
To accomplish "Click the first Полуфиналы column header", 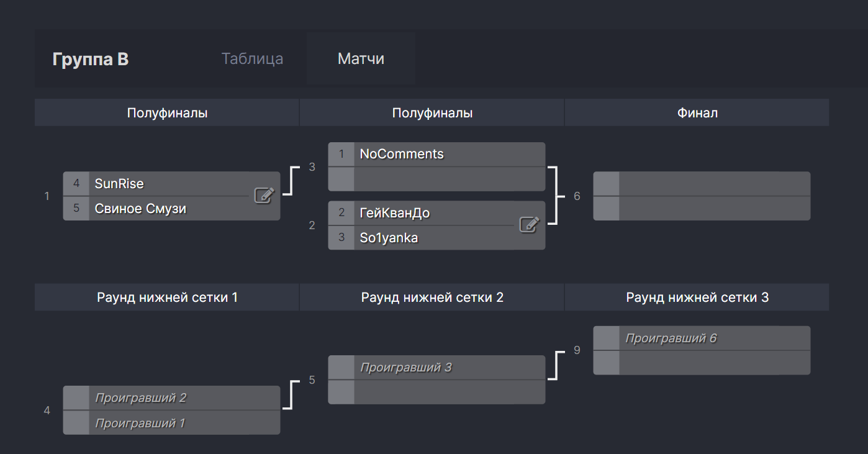I will pos(167,113).
